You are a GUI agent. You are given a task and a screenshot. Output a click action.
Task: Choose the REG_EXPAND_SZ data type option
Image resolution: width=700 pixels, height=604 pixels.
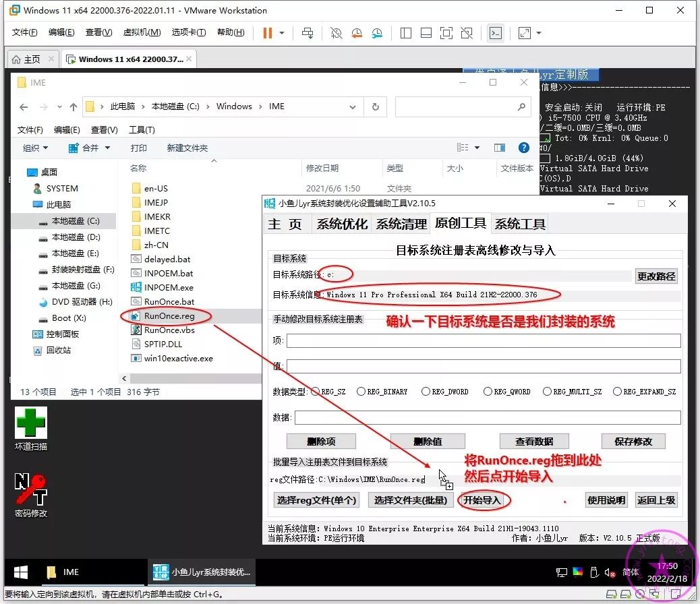click(617, 392)
